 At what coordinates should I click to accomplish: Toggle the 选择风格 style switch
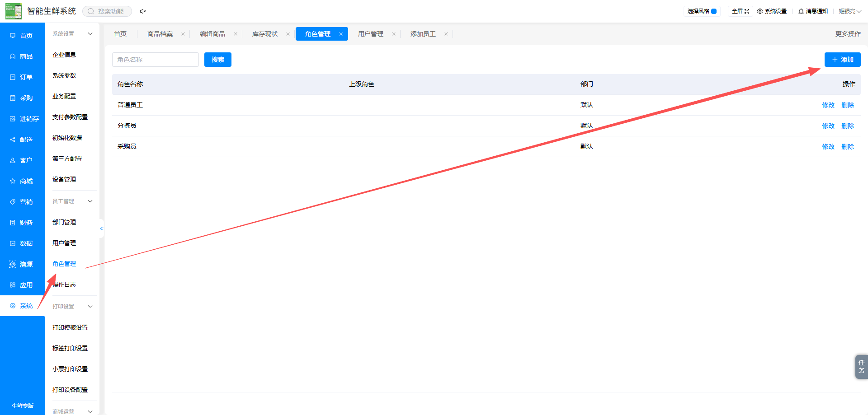(714, 11)
